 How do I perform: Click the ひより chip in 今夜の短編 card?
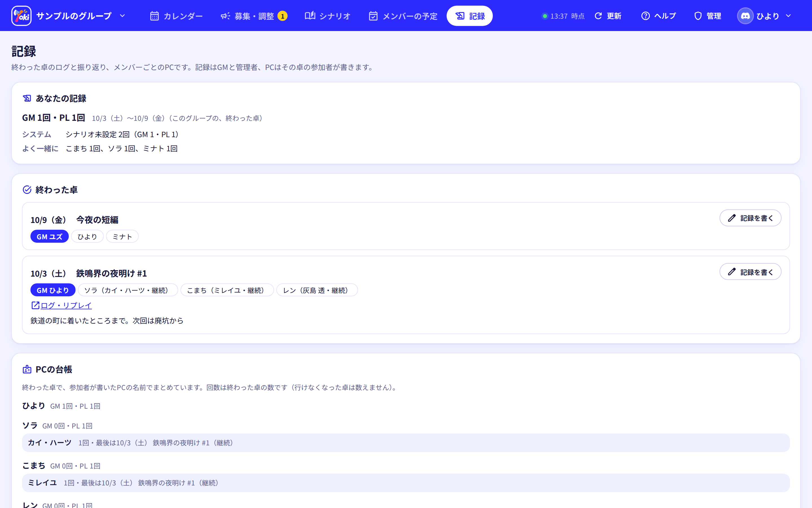87,237
